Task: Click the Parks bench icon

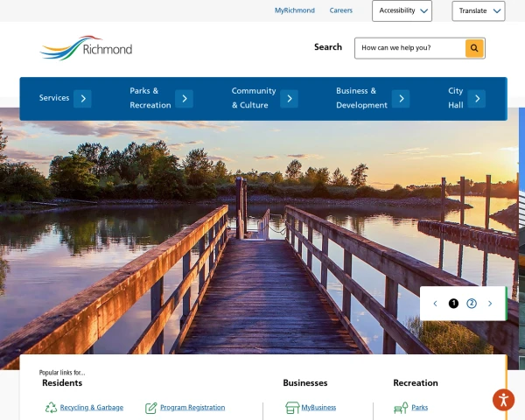Action: (x=401, y=408)
